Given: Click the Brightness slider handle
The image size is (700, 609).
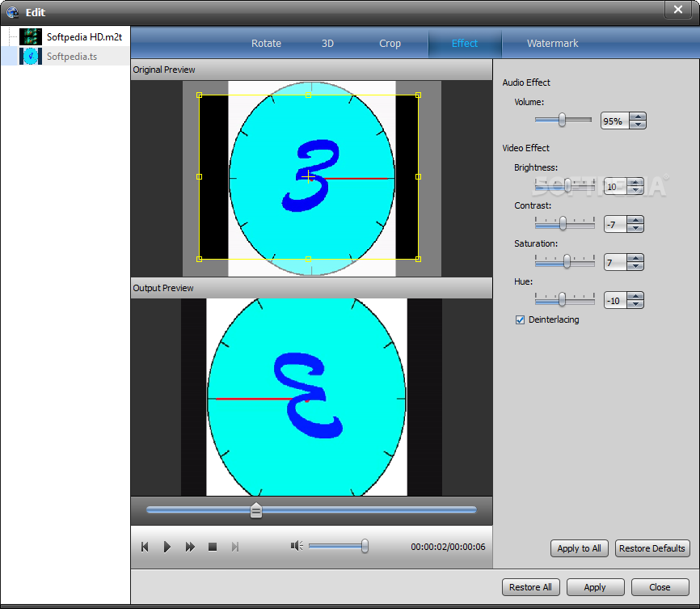Looking at the screenshot, I should coord(567,185).
